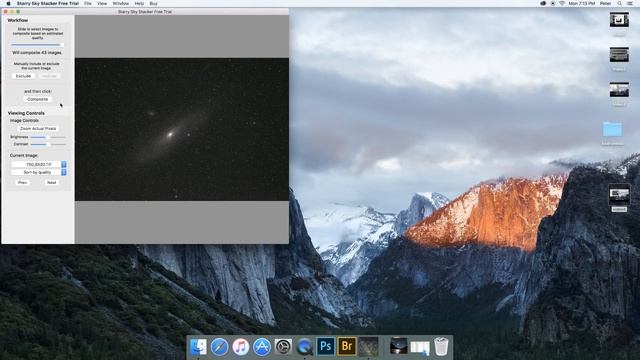The height and width of the screenshot is (360, 640).
Task: Open the File menu
Action: coord(88,3)
